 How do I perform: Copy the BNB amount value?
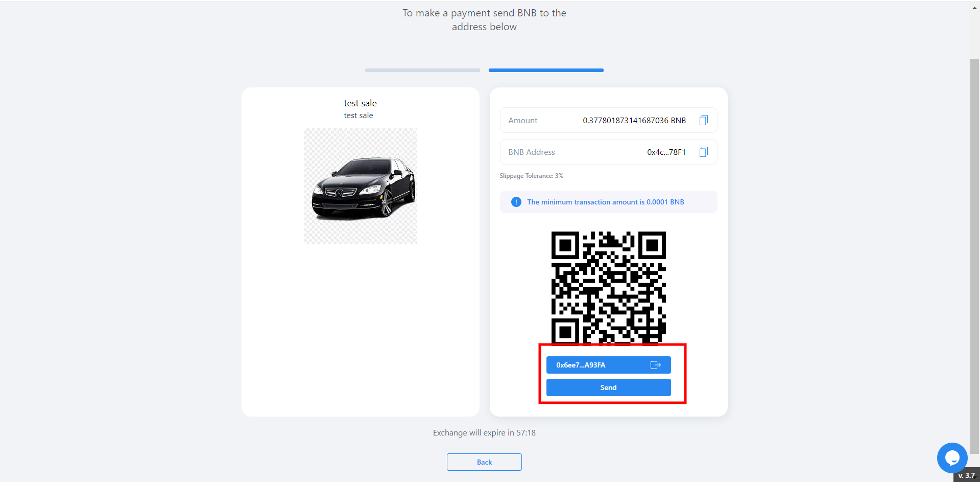703,121
